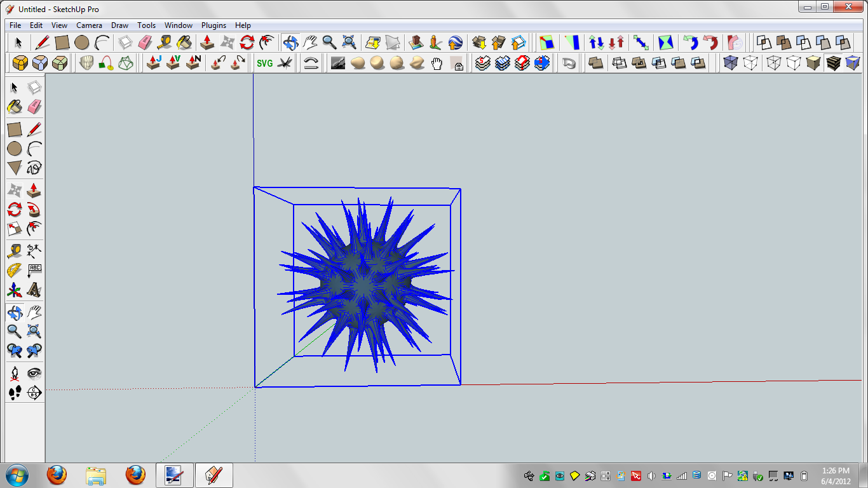Toggle X-ray face style
This screenshot has height=488, width=868.
(x=731, y=63)
